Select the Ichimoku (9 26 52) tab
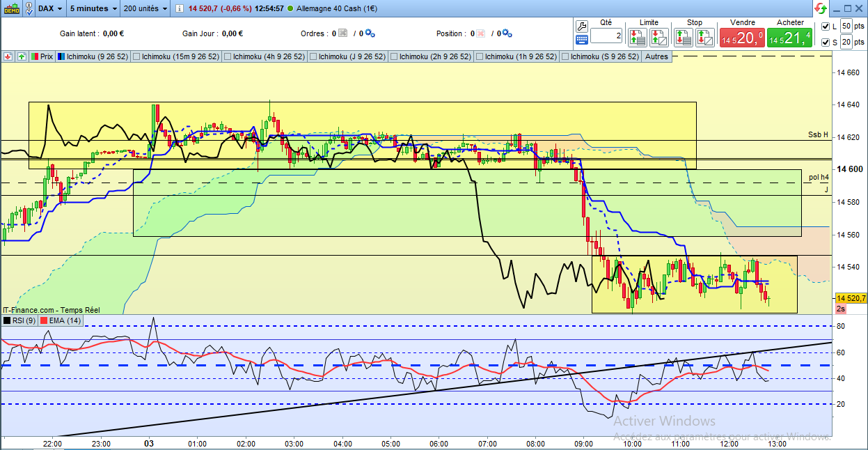868x450 pixels. tap(93, 56)
